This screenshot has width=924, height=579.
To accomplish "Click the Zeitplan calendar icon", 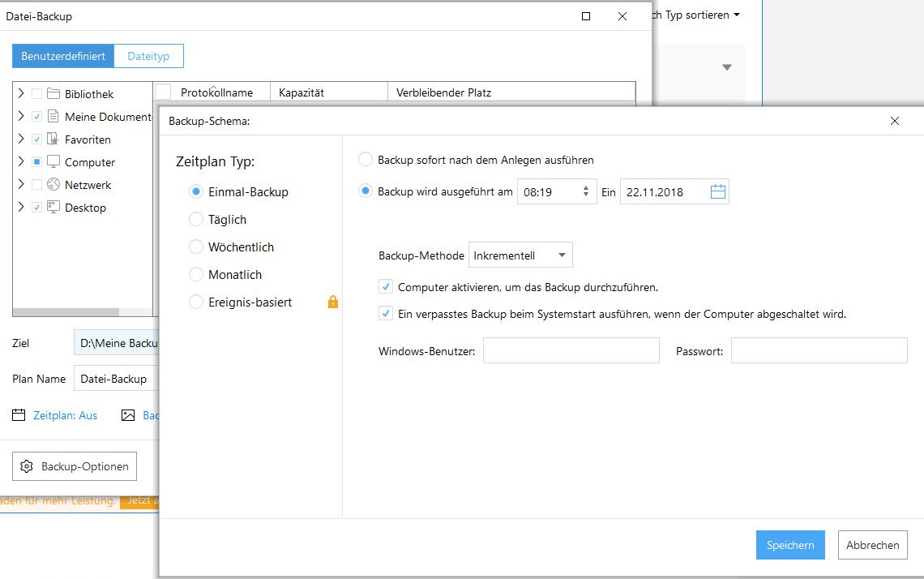I will tap(19, 415).
